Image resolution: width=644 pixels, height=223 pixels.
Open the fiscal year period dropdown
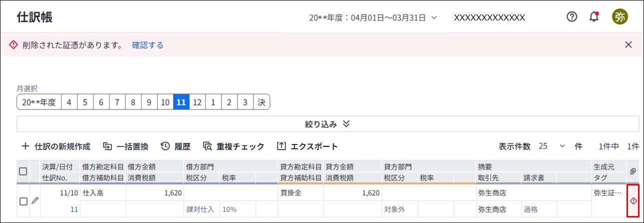tap(373, 17)
